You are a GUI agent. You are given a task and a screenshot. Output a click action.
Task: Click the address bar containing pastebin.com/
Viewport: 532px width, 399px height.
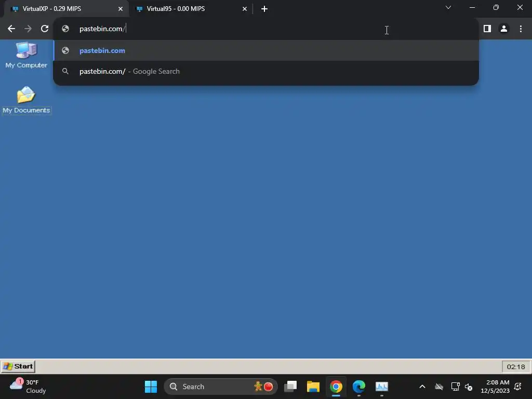(x=265, y=29)
